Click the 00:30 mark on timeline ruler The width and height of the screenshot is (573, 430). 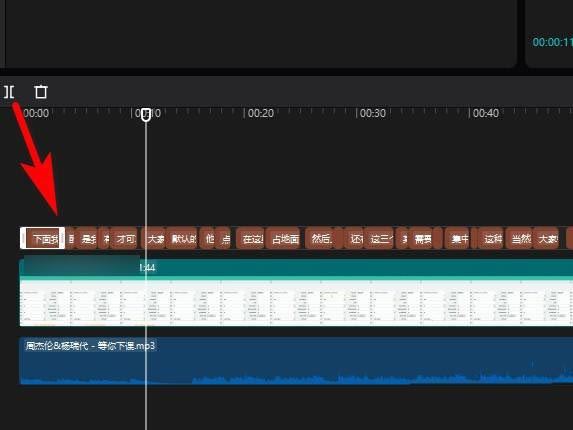(x=373, y=113)
